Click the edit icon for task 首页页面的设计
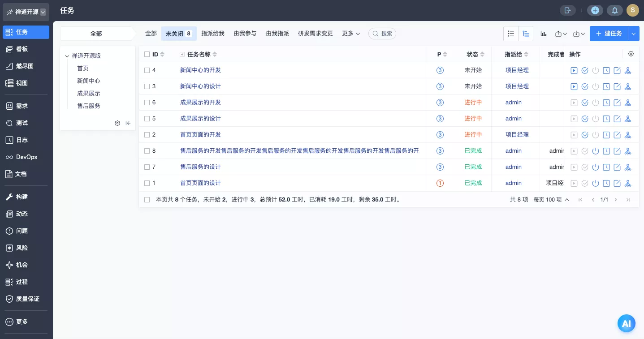This screenshot has height=339, width=644. (617, 183)
